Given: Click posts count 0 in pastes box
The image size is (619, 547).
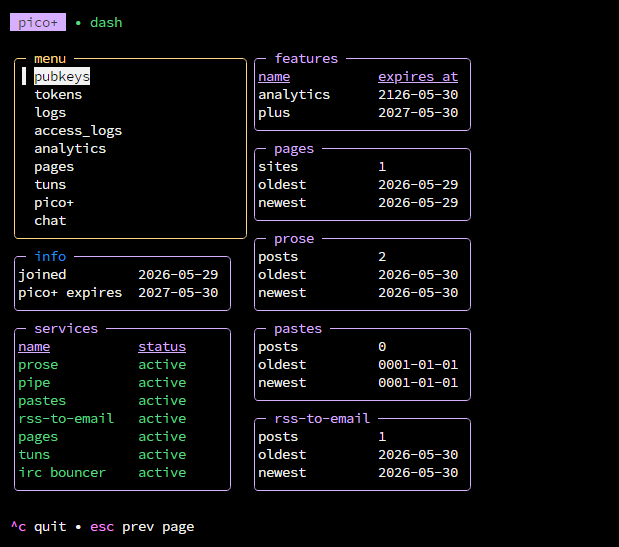Looking at the screenshot, I should (x=382, y=347).
